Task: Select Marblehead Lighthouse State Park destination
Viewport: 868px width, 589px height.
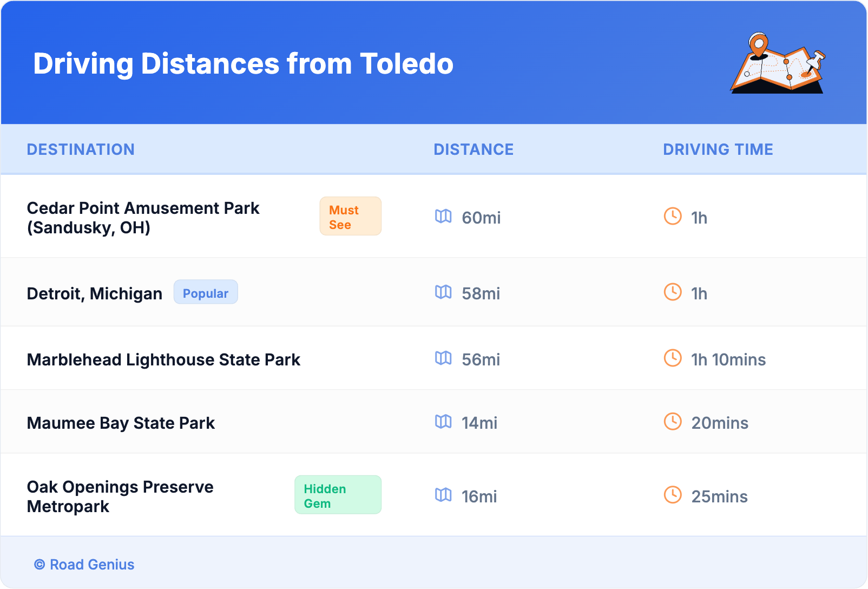Action: pyautogui.click(x=163, y=360)
